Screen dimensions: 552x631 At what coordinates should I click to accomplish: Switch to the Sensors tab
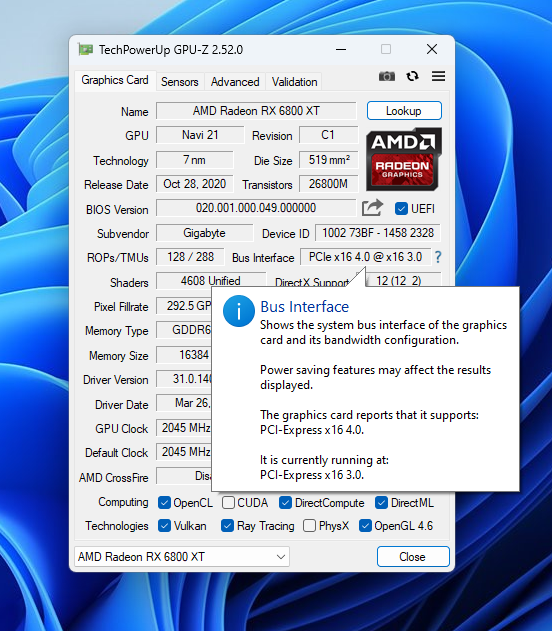coord(180,82)
